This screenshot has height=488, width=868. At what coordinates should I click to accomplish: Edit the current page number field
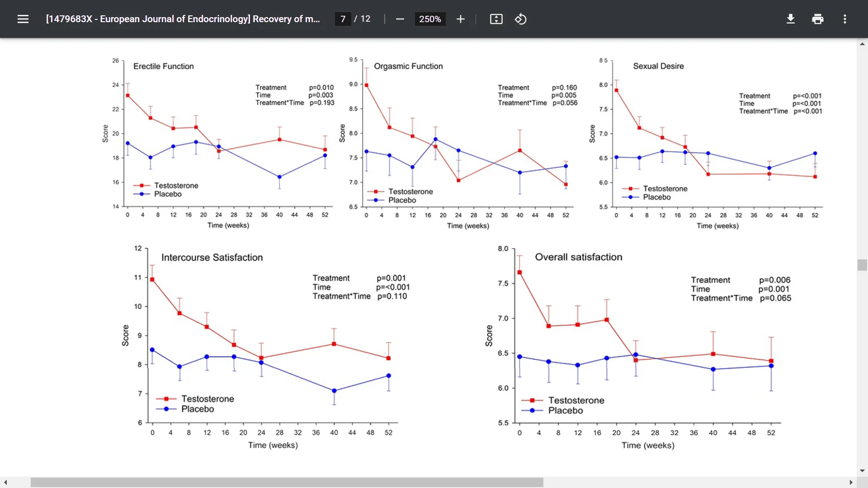tap(343, 19)
